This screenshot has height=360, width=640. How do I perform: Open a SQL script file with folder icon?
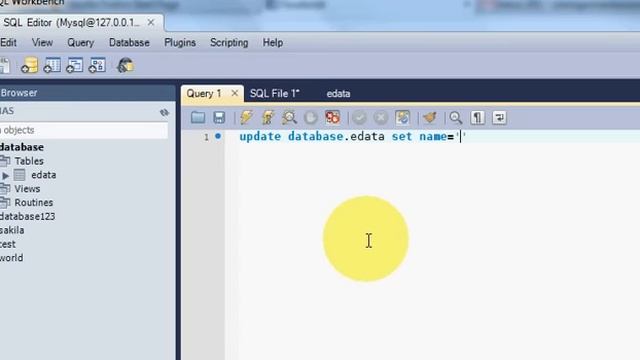(x=198, y=118)
